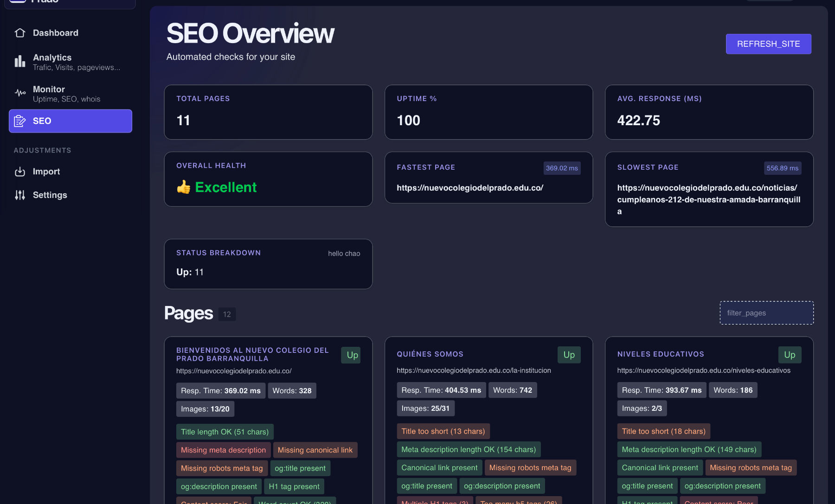Open the fastest page URL

[x=470, y=188]
